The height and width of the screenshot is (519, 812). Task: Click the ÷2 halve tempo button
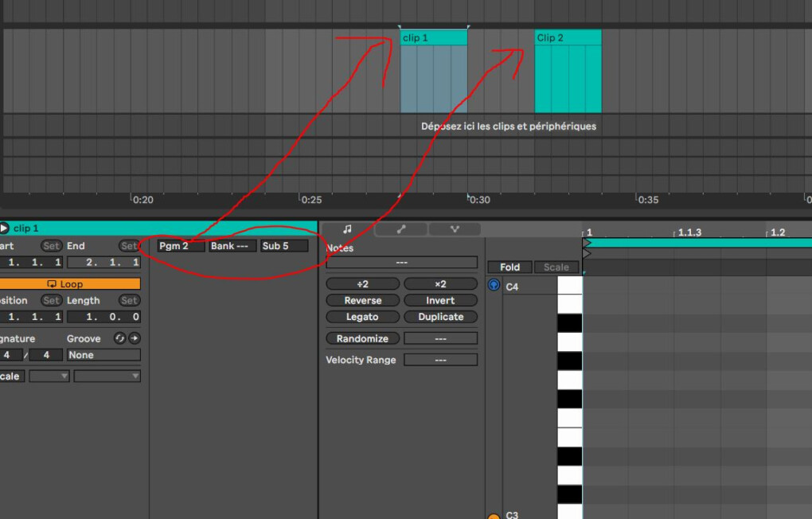tap(362, 284)
